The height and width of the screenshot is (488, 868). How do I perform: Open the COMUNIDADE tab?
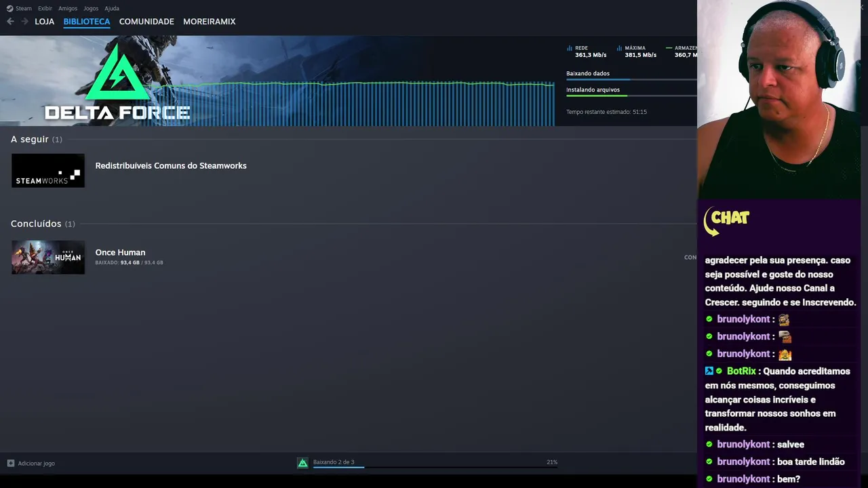146,22
